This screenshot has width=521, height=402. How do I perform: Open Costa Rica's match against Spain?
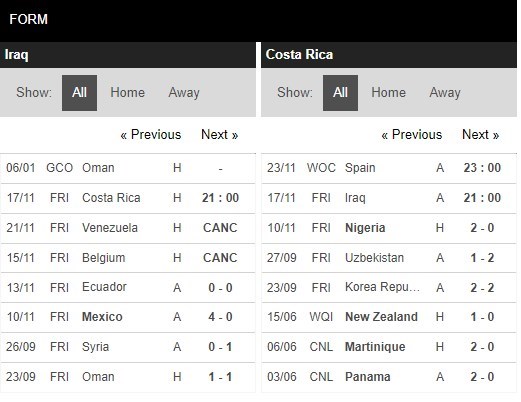click(x=389, y=168)
